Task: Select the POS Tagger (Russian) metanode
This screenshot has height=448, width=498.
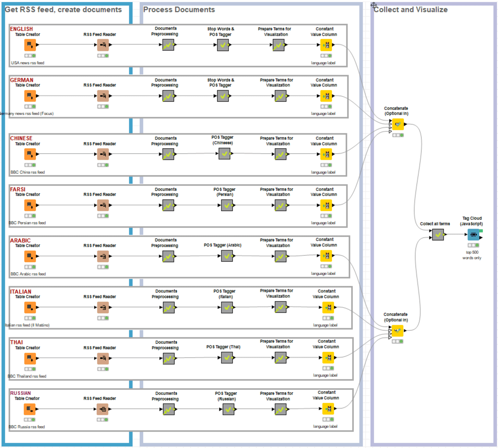Action: coord(228,409)
